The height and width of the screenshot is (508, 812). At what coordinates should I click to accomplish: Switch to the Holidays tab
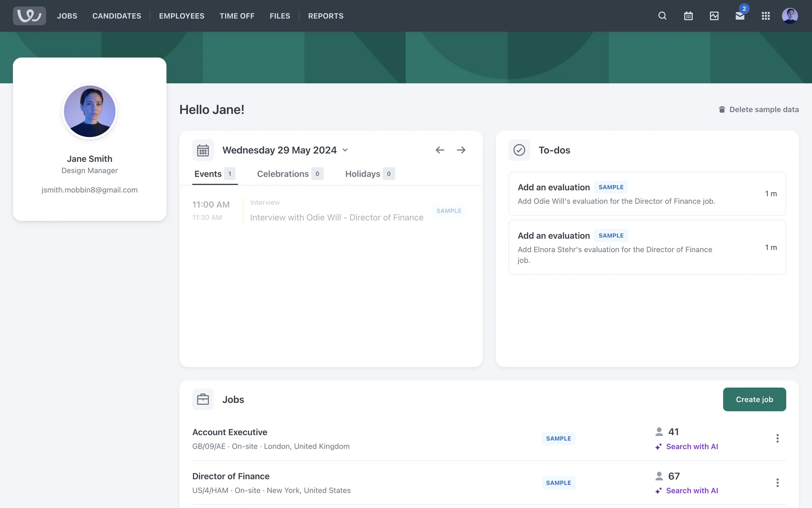pos(369,174)
